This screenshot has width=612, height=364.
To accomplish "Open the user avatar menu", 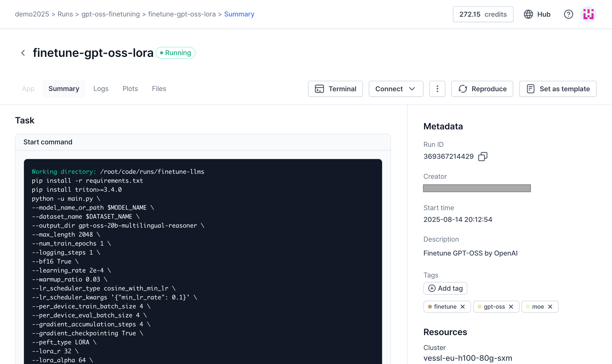I will 588,14.
